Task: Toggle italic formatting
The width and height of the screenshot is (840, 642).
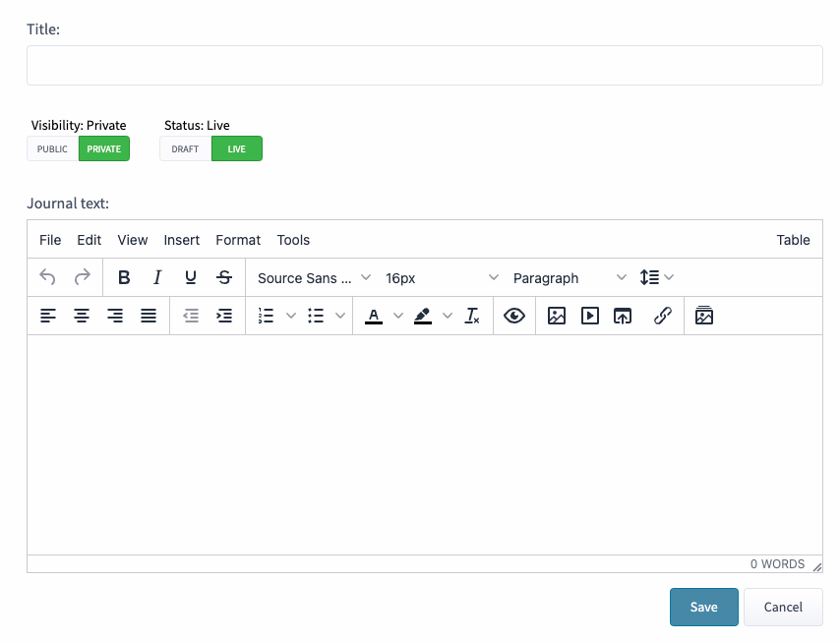Action: coord(157,277)
